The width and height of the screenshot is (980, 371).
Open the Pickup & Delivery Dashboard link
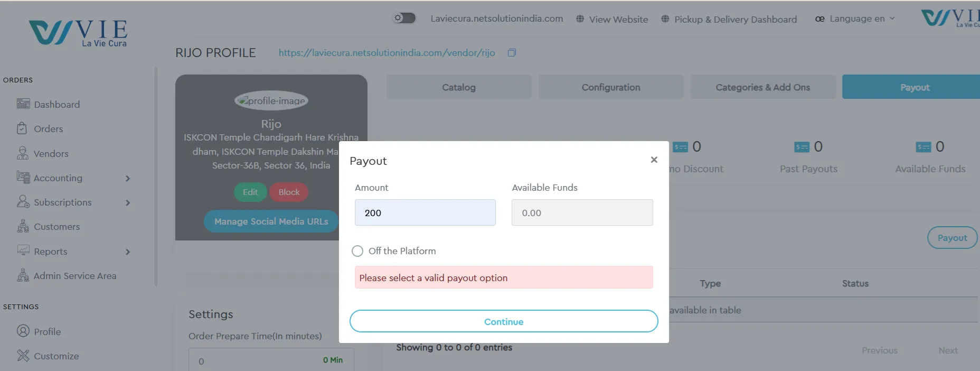tap(735, 20)
